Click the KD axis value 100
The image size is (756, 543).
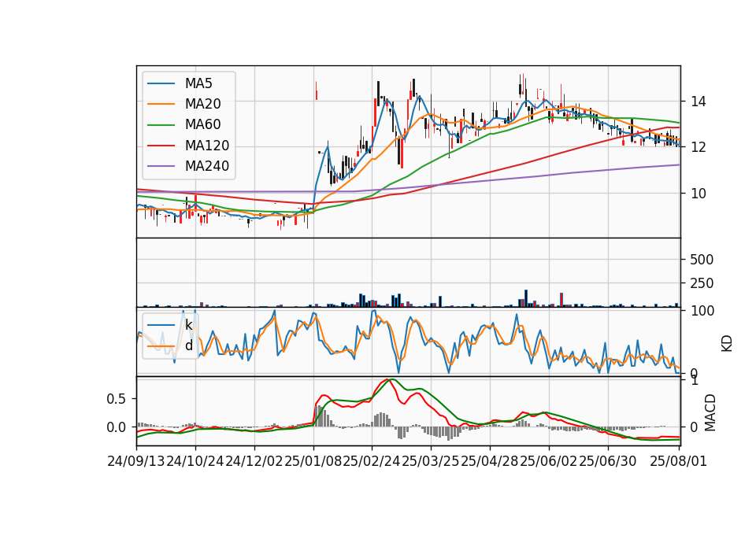tap(702, 311)
